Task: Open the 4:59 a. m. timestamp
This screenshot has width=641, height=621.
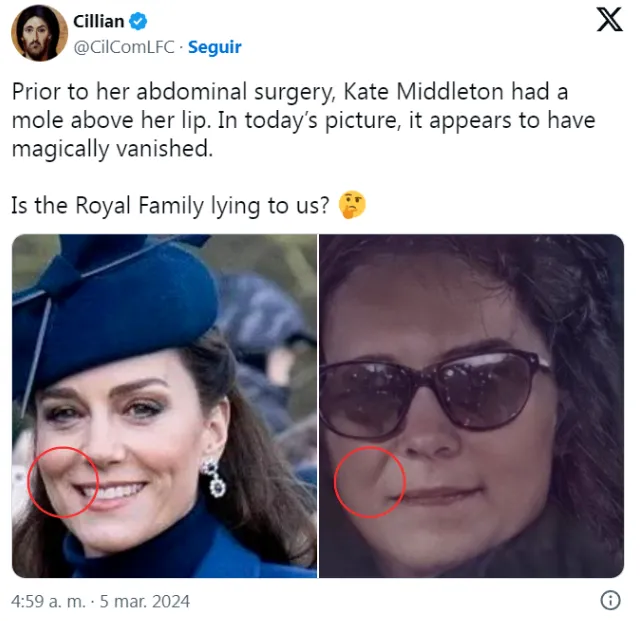Action: click(x=47, y=601)
